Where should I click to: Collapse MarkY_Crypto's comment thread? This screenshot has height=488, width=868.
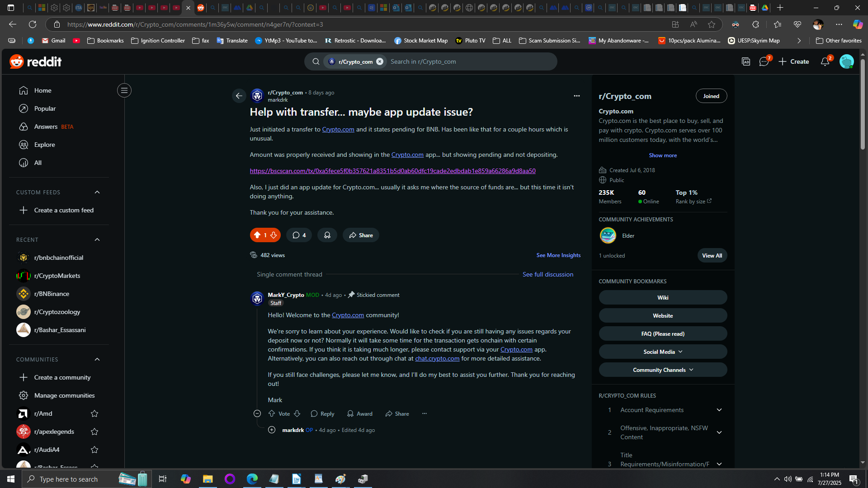click(x=257, y=413)
